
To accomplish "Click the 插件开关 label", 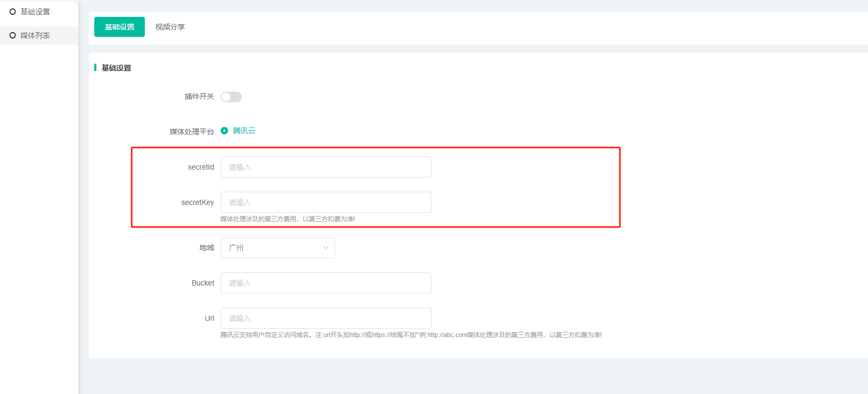I will point(199,96).
